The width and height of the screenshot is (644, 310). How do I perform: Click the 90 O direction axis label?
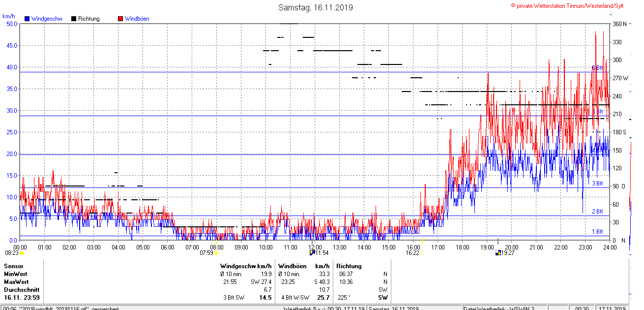point(618,186)
